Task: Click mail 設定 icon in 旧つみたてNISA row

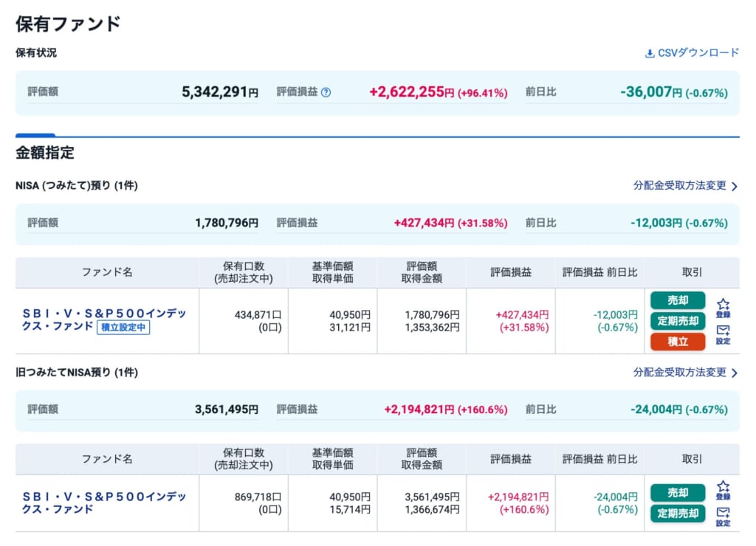Action: [723, 516]
